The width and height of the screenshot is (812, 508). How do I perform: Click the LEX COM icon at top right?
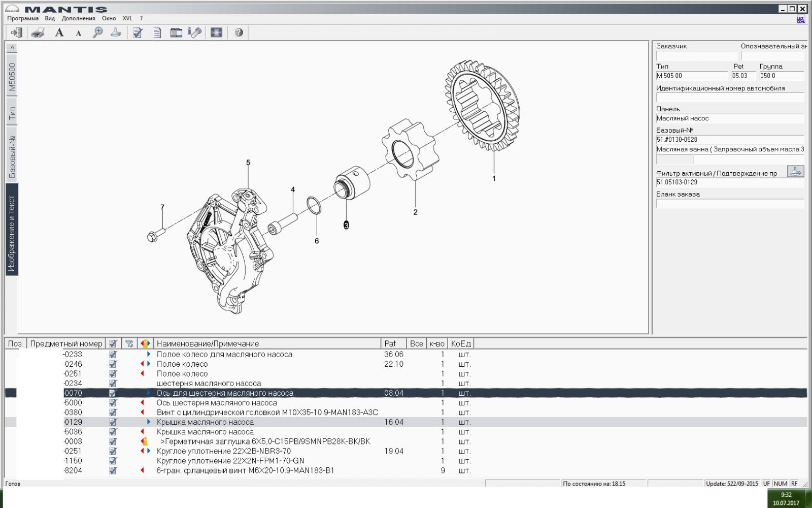(801, 19)
